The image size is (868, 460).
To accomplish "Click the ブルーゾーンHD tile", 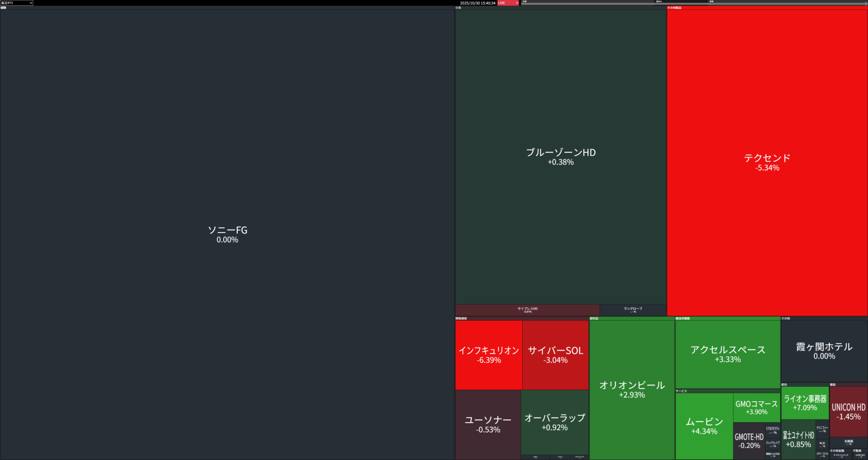I will point(561,156).
